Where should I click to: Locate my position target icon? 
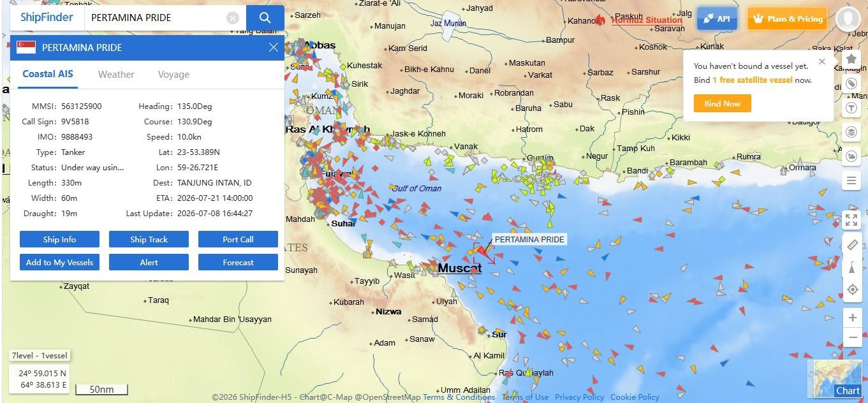coord(851,290)
